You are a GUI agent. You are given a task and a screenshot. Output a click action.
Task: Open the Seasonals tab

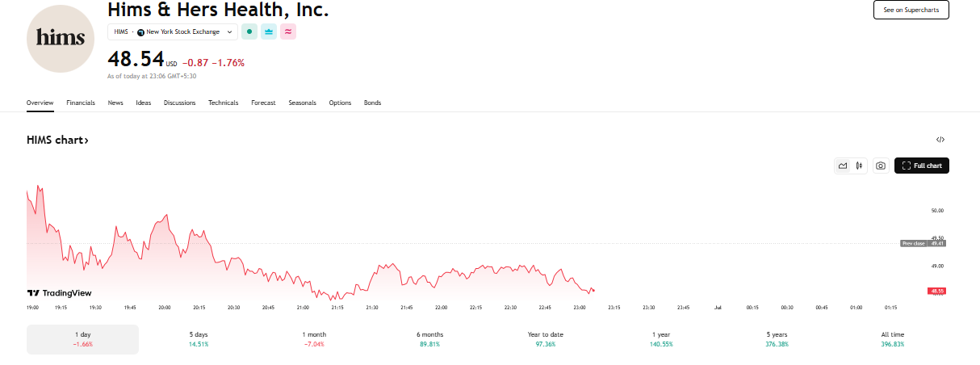click(x=302, y=103)
